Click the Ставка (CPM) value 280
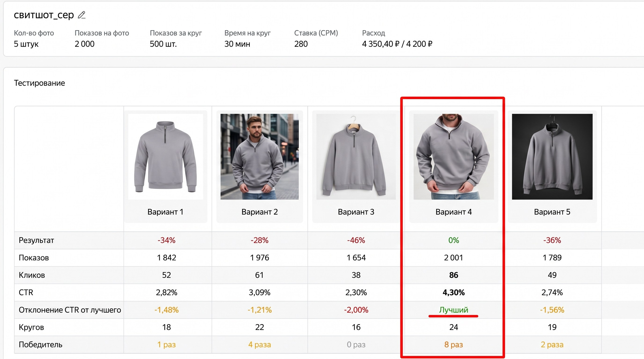This screenshot has height=359, width=644. pyautogui.click(x=301, y=44)
